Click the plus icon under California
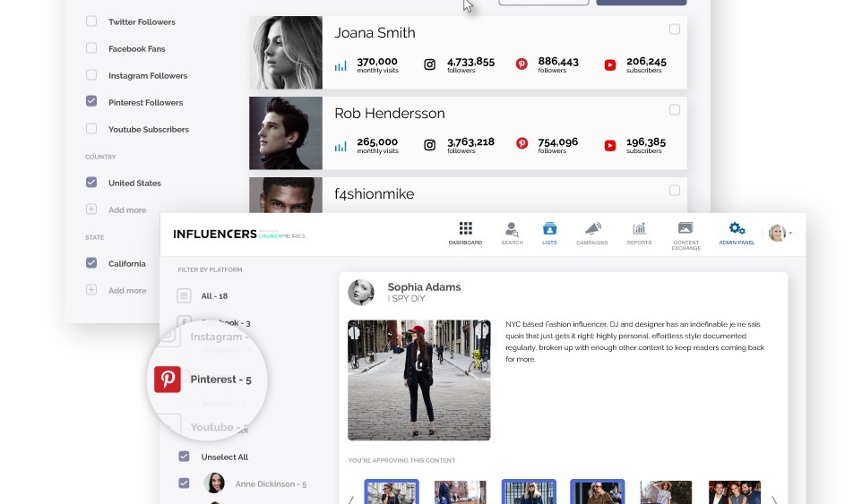The width and height of the screenshot is (862, 504). tap(91, 290)
